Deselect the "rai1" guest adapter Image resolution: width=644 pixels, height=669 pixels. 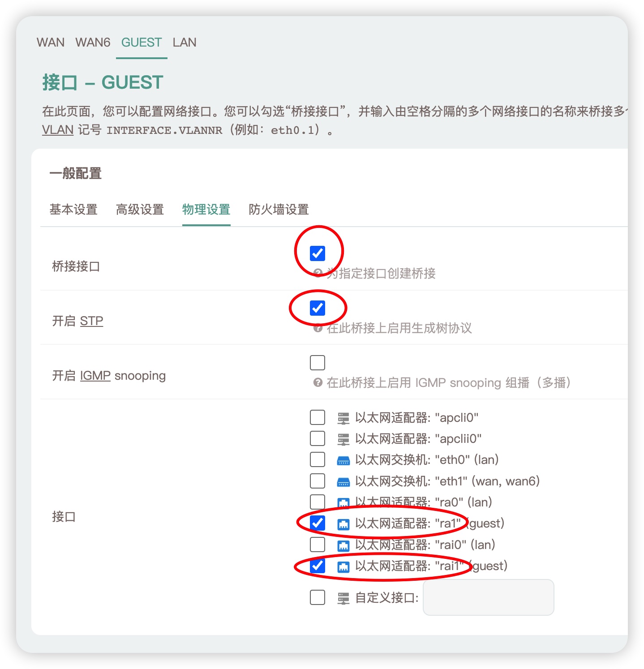pos(318,566)
